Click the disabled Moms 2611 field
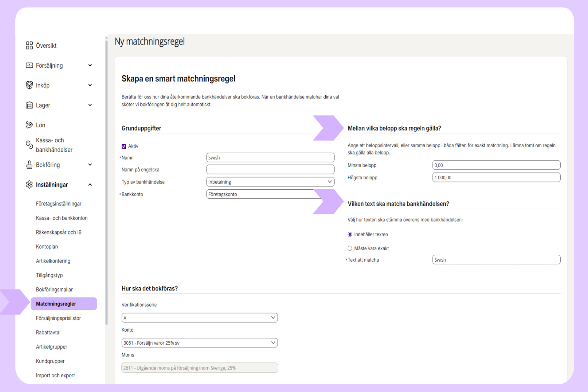This screenshot has height=392, width=588. [x=199, y=368]
